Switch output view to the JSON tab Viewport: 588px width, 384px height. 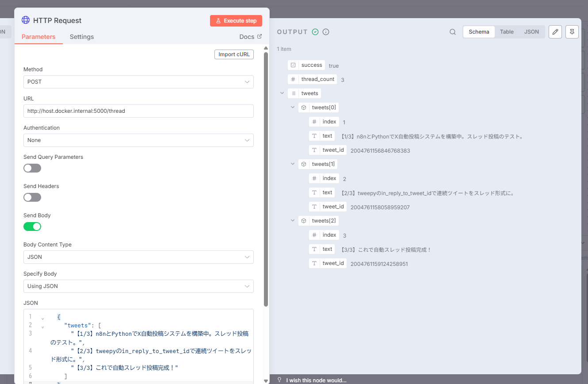pos(531,32)
